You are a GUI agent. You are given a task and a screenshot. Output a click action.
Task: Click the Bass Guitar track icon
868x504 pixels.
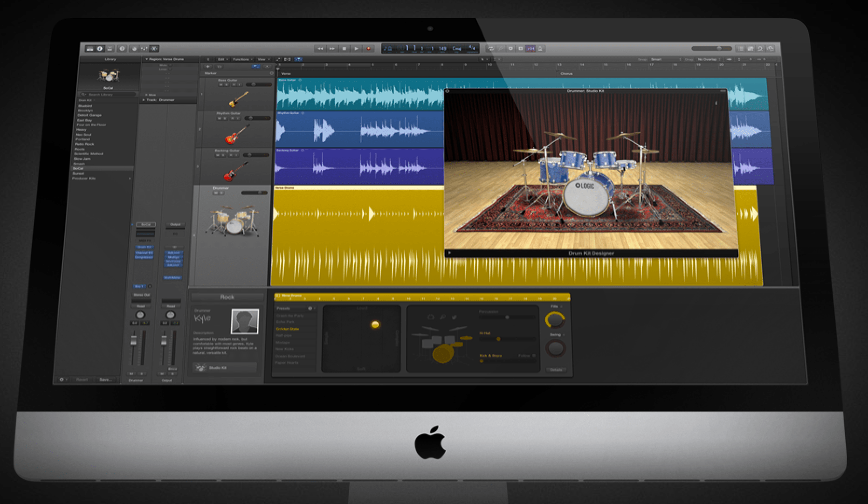coord(238,98)
